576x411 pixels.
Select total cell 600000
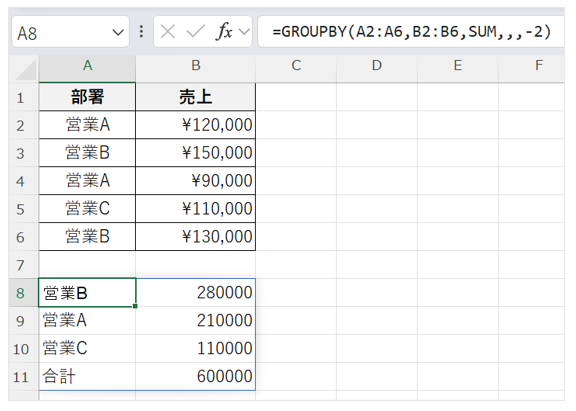(195, 376)
